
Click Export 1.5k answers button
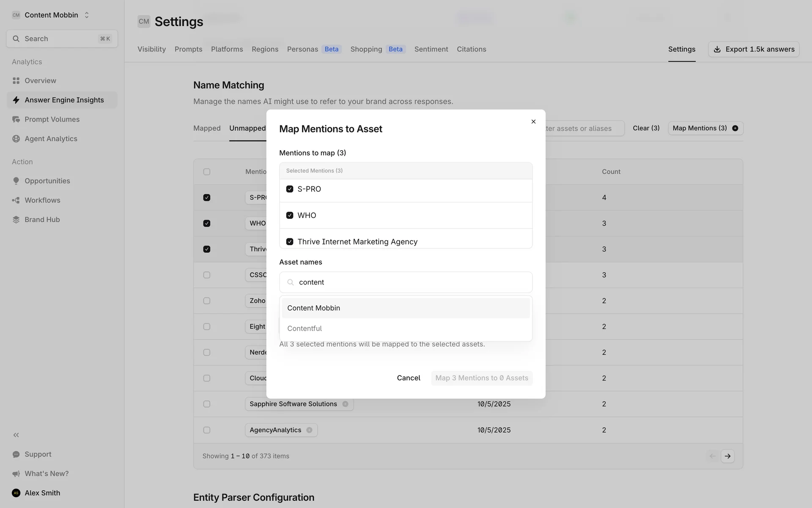753,49
